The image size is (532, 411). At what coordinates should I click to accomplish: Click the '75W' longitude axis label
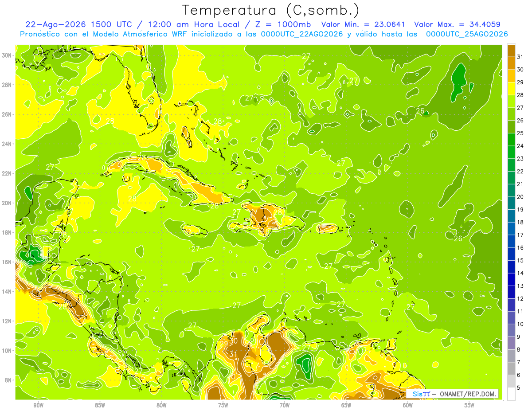click(223, 405)
